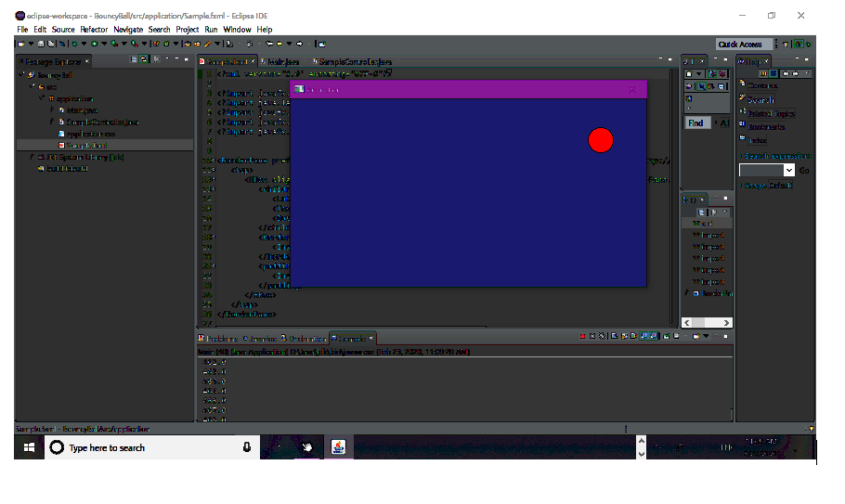Click the Open Type toolbar icon

coord(187,44)
